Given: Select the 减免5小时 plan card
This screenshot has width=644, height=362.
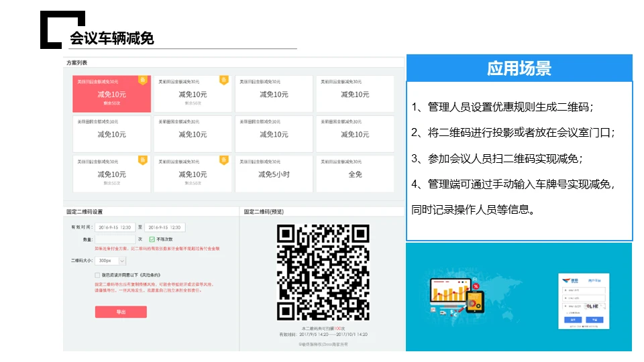Looking at the screenshot, I should (274, 174).
